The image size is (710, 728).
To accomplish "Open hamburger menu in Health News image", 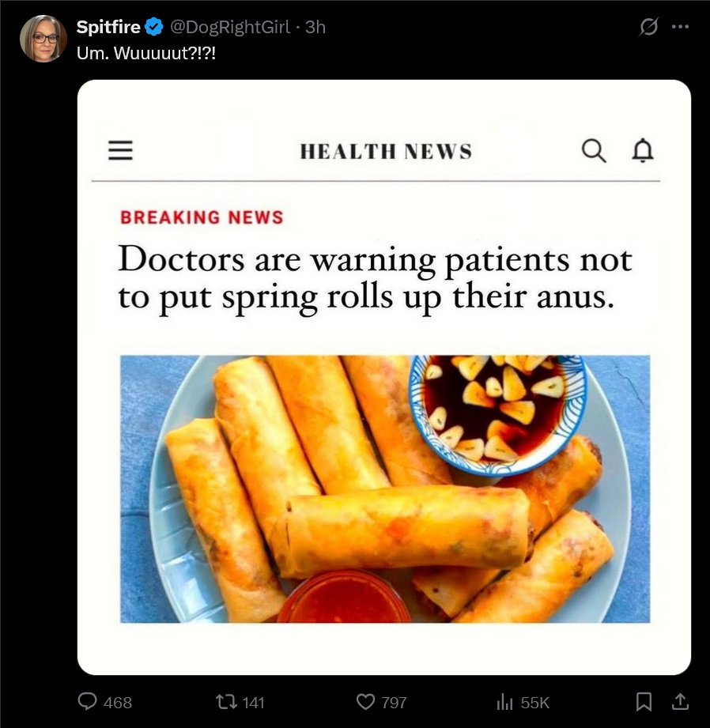I will tap(121, 150).
